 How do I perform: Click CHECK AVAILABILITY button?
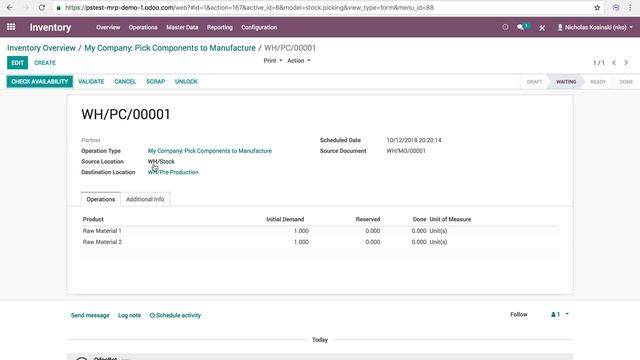coord(40,82)
